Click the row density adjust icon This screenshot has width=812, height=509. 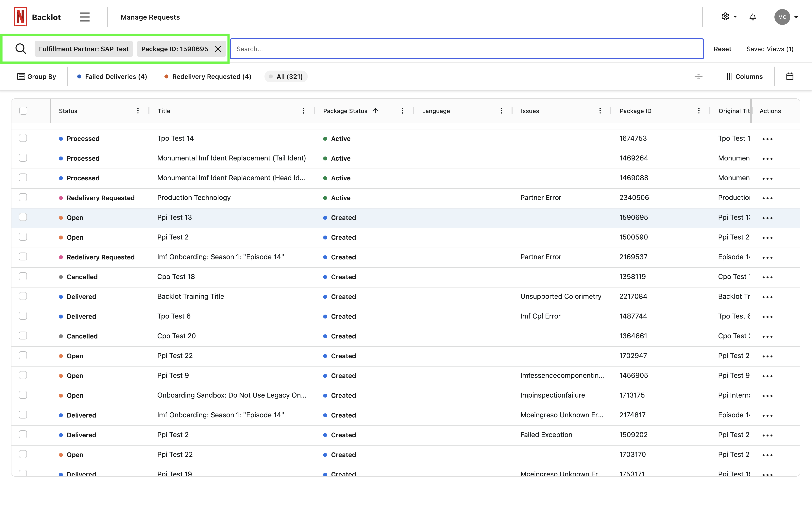[699, 76]
